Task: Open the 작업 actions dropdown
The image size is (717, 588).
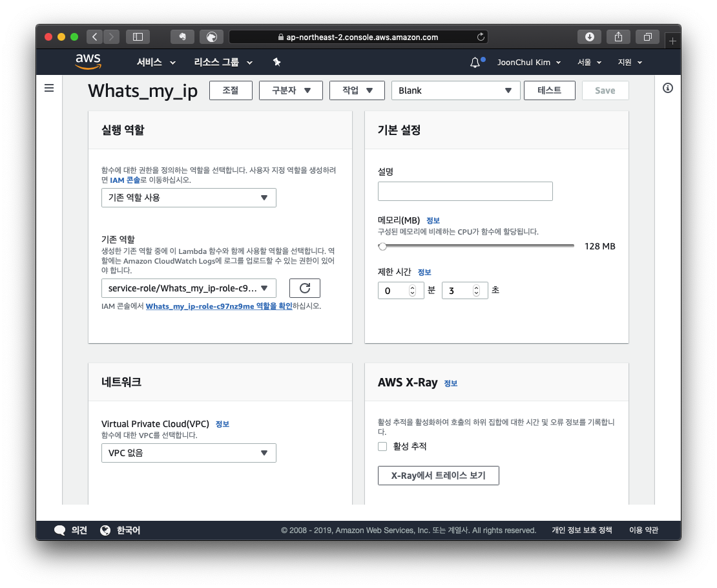Action: (357, 90)
